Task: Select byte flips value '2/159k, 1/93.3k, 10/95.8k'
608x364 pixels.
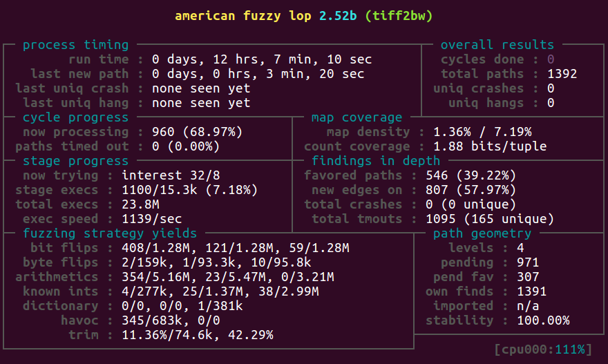Action: [216, 262]
